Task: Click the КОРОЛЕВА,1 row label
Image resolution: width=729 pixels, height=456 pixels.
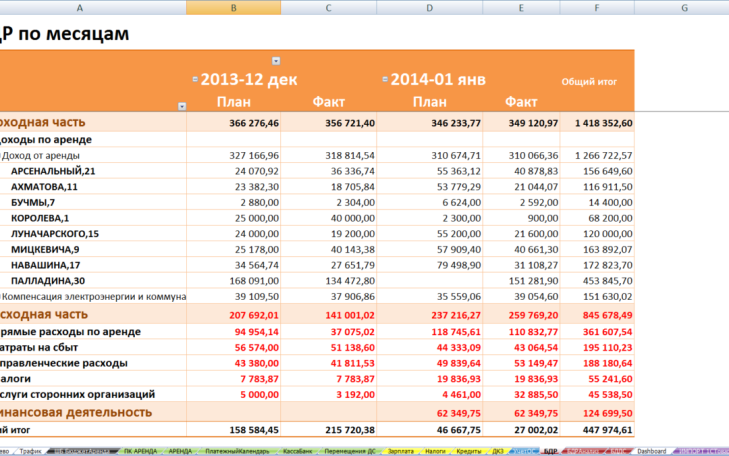Action: pyautogui.click(x=40, y=218)
